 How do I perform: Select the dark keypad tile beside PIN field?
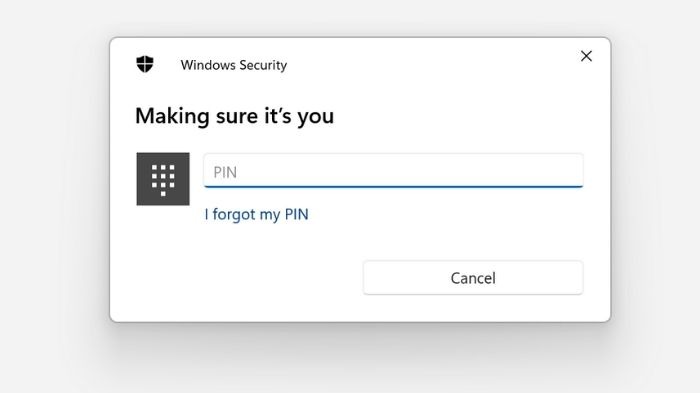163,179
